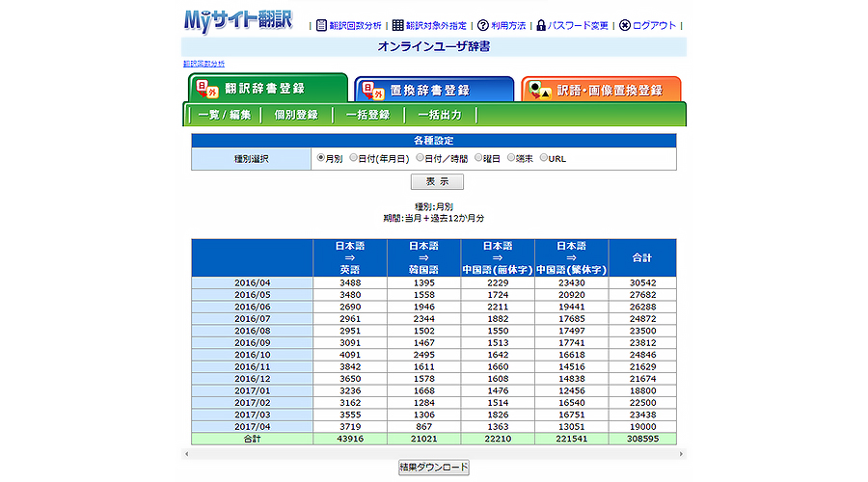Click the 結果ダウンロード button
The width and height of the screenshot is (868, 482).
click(434, 468)
